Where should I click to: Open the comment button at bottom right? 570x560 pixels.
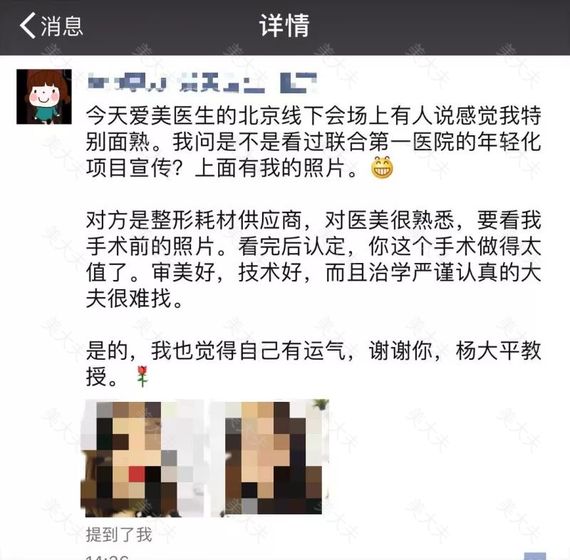pyautogui.click(x=535, y=556)
